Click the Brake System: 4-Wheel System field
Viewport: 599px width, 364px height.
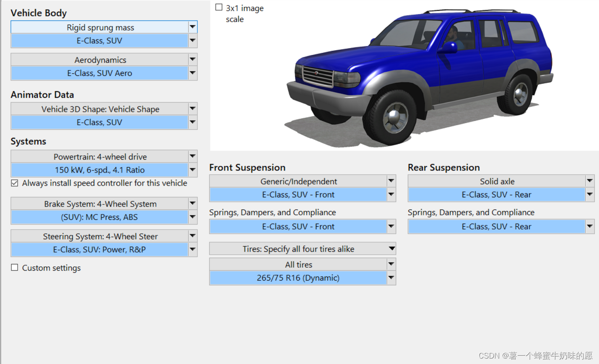coord(100,204)
